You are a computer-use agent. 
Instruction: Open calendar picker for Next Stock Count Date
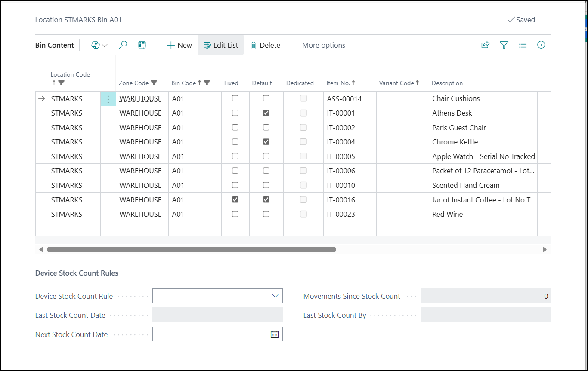(x=274, y=334)
